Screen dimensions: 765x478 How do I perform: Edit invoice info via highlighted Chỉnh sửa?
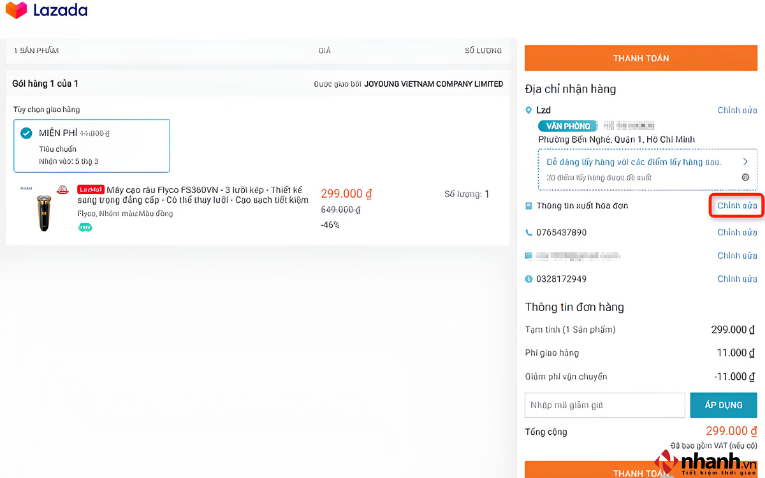pyautogui.click(x=737, y=206)
